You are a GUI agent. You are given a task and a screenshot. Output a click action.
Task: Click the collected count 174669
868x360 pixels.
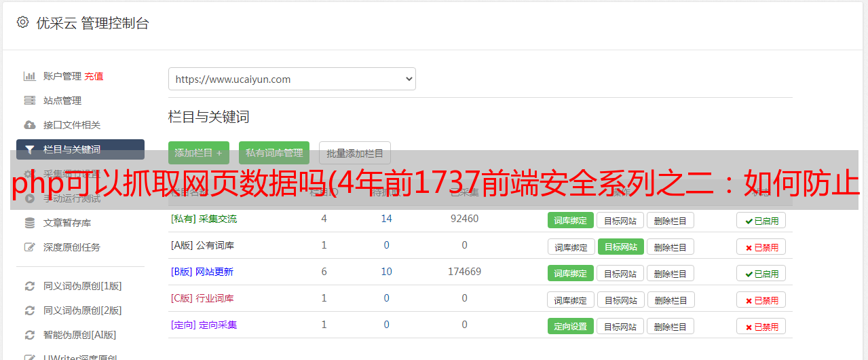464,272
